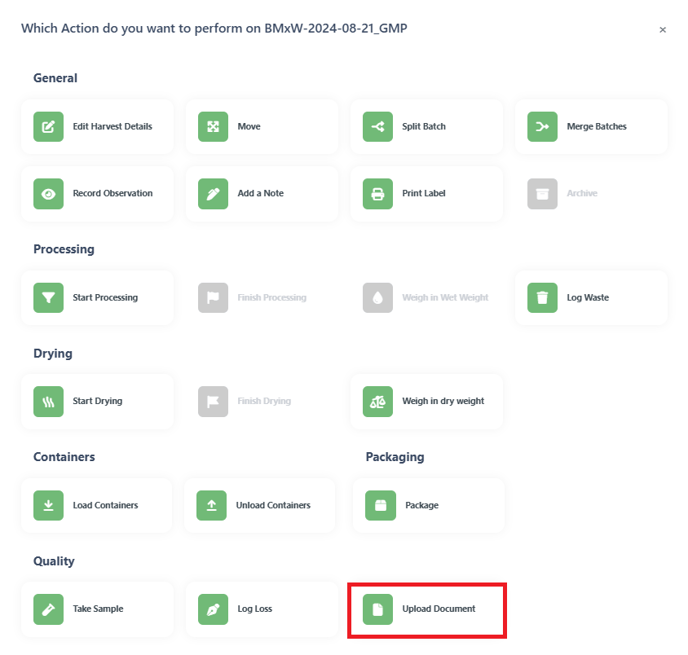The height and width of the screenshot is (655, 688).
Task: Click Weigh in dry weight scale icon
Action: point(378,401)
